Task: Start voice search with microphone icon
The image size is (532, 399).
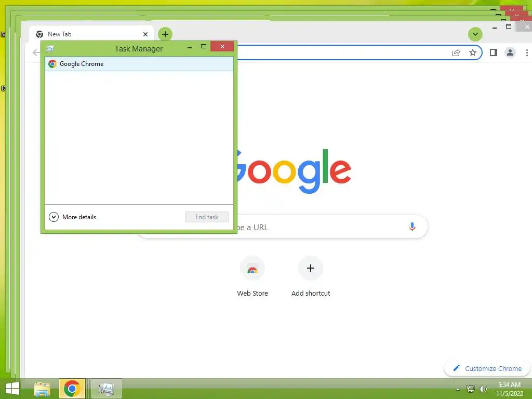Action: (412, 227)
